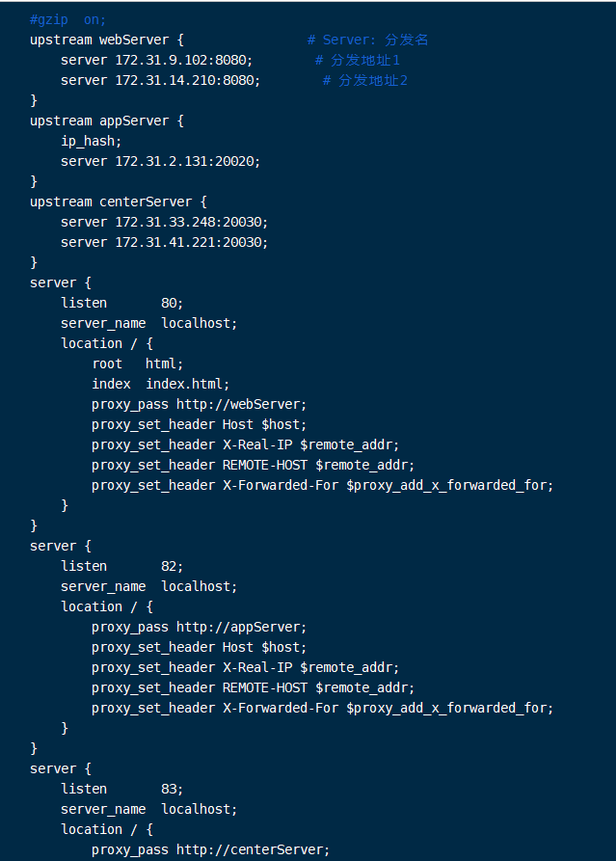Click the "listen 80;" line
The image size is (616, 861).
(x=121, y=303)
